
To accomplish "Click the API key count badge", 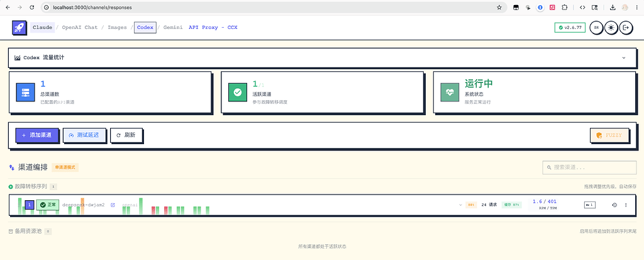I will [x=590, y=205].
